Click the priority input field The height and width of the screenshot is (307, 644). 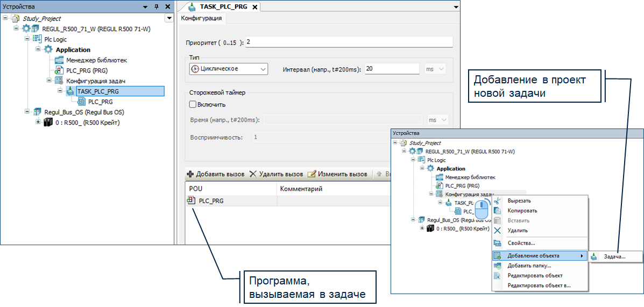click(x=349, y=42)
